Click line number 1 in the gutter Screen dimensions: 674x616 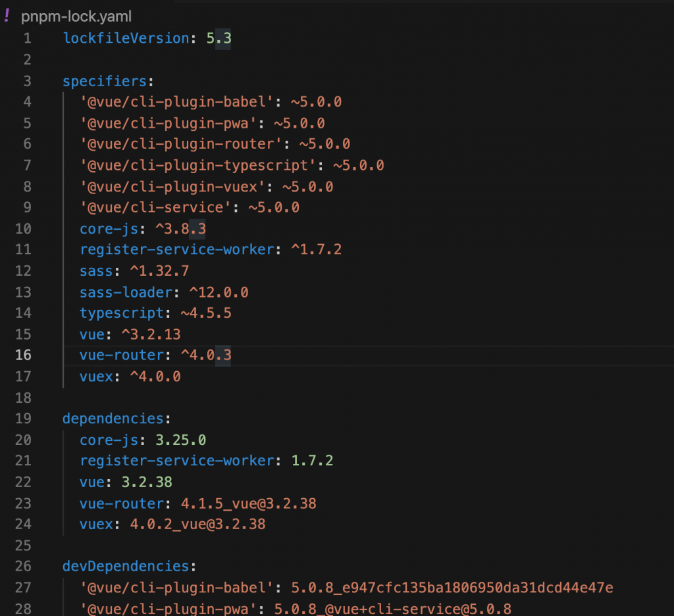[x=28, y=38]
